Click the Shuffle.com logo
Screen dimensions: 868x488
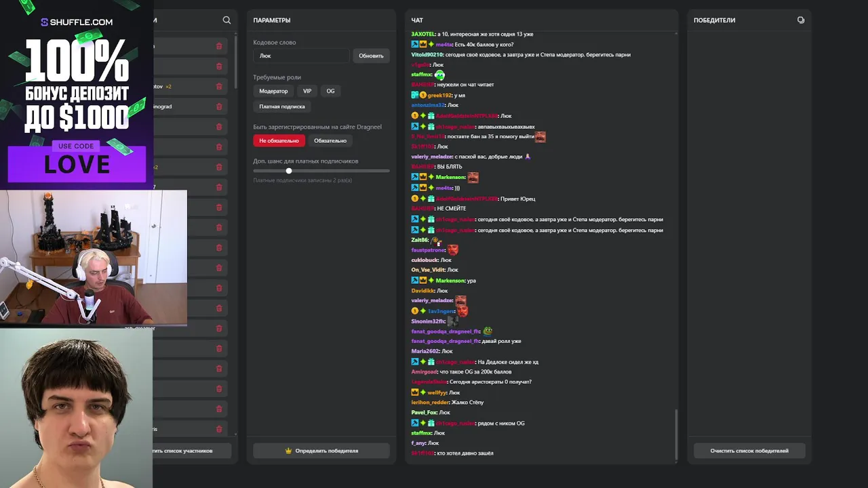click(77, 22)
